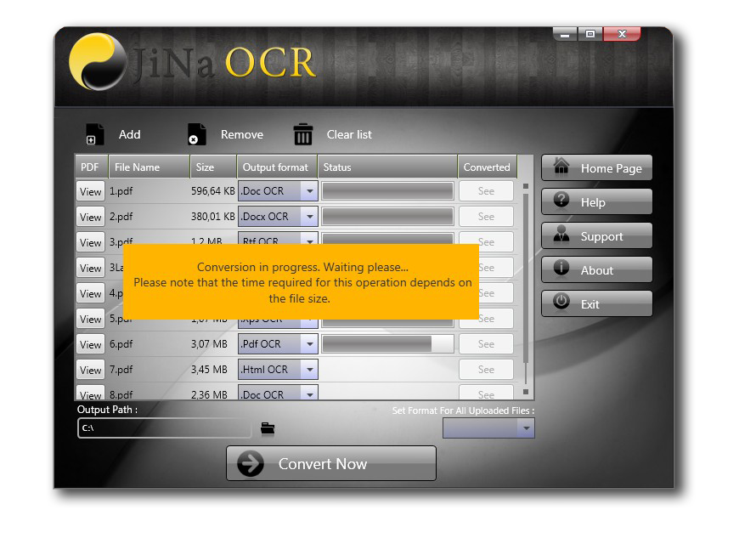Click the Clear list trash icon

point(303,134)
